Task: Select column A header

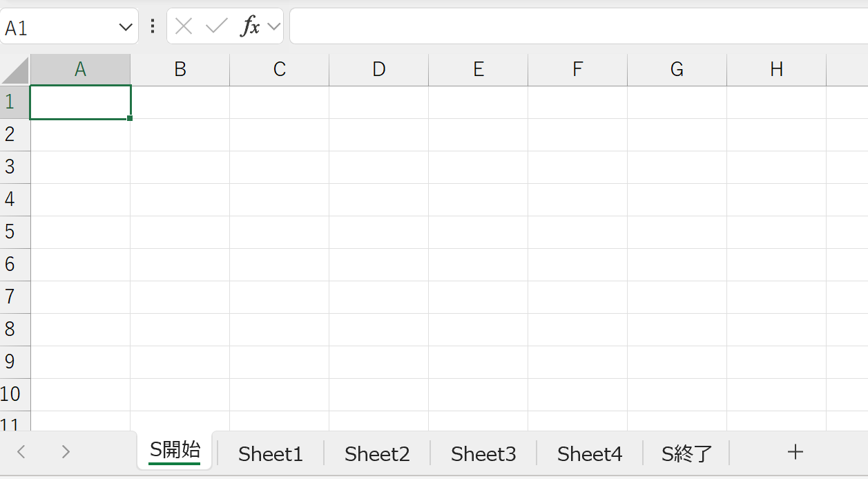Action: tap(81, 70)
